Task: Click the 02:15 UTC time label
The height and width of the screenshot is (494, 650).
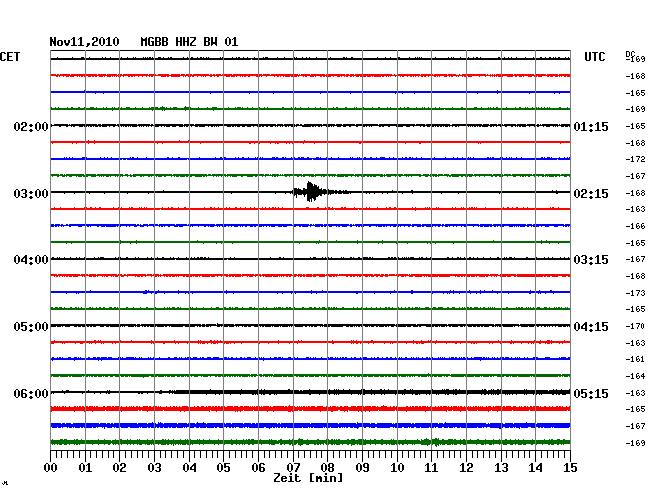Action: (591, 194)
